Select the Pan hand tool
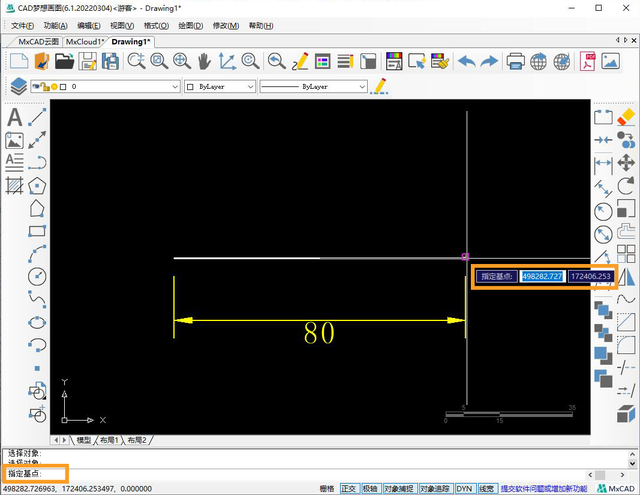The image size is (640, 495). (204, 61)
